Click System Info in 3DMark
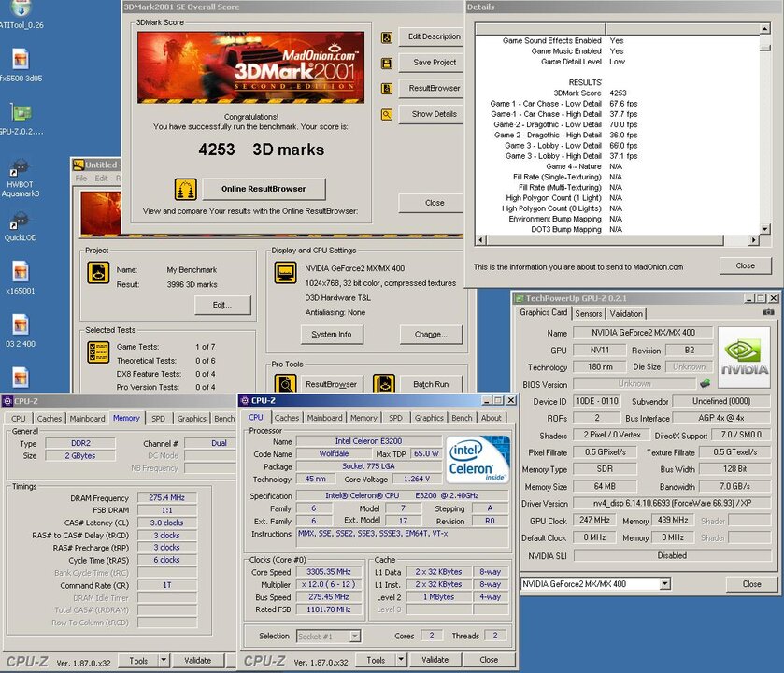The height and width of the screenshot is (673, 784). point(332,334)
